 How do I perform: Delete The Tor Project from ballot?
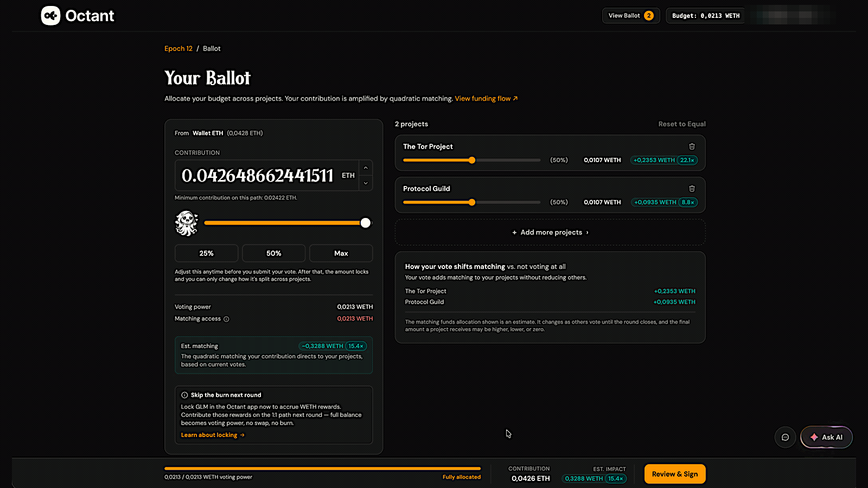[692, 146]
